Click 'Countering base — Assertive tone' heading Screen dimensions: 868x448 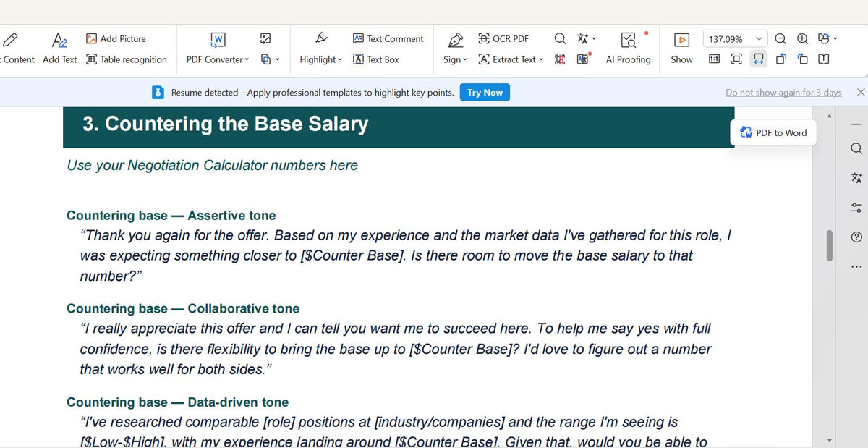(171, 216)
